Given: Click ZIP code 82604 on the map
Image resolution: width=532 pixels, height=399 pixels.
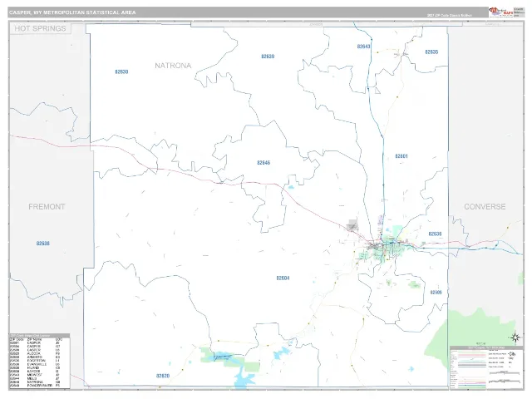Looking at the screenshot, I should (x=283, y=278).
